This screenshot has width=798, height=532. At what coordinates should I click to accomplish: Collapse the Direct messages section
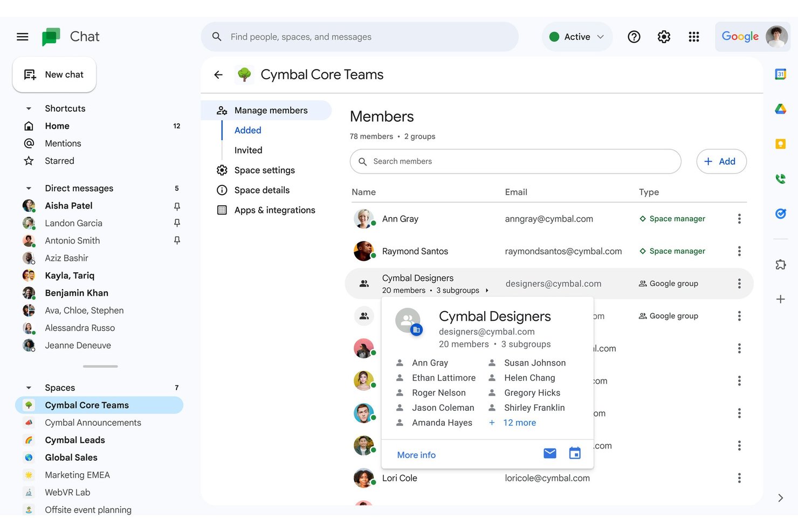coord(29,188)
